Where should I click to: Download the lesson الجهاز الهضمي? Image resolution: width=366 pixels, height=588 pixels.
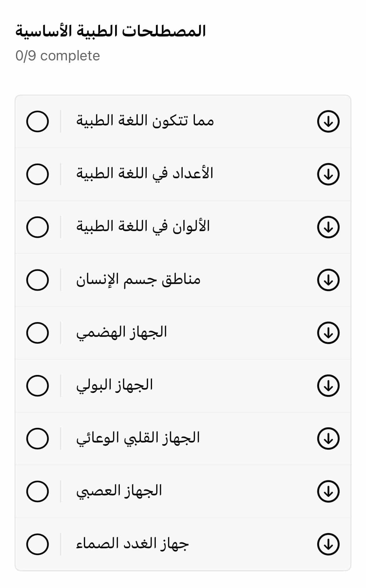[x=328, y=333]
